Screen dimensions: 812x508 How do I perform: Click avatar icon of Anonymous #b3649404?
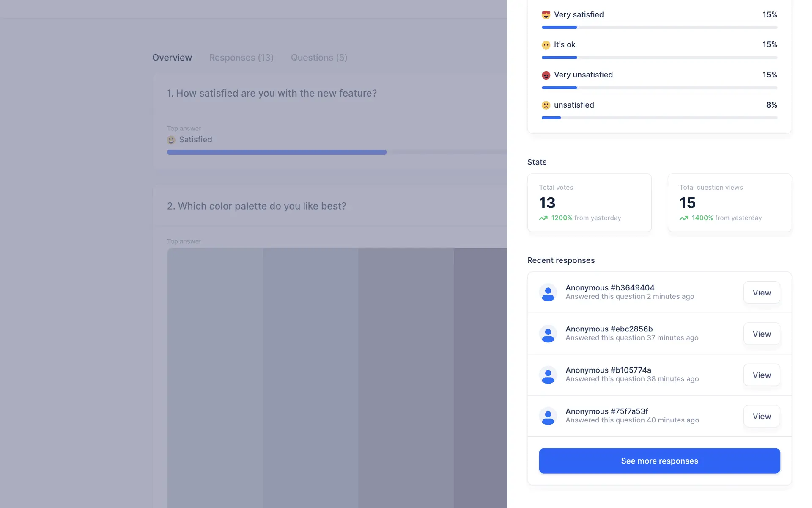pyautogui.click(x=548, y=293)
